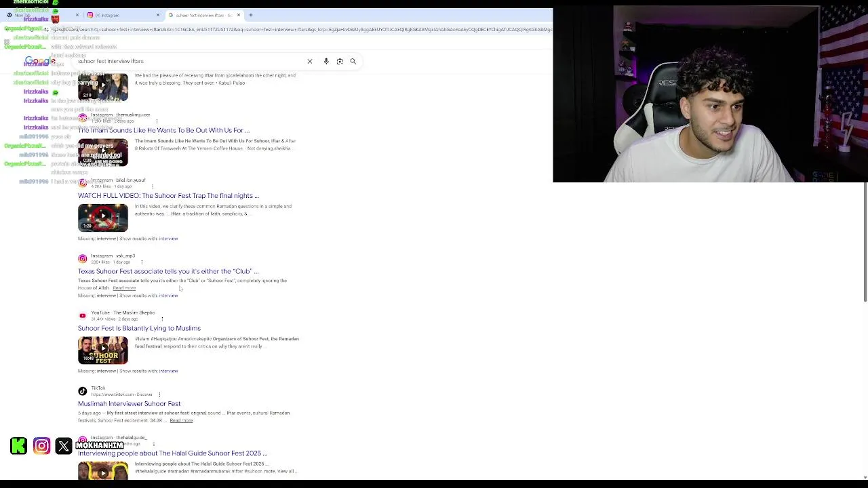Open 'WATCH FULL VIDEO: The Suhoor Fest Trap'
The width and height of the screenshot is (868, 488).
(168, 196)
